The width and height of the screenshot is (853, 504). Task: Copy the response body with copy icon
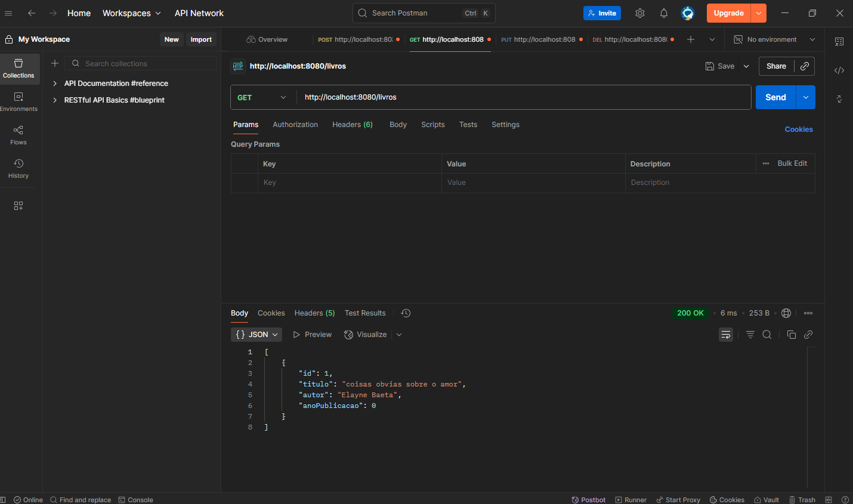(791, 335)
